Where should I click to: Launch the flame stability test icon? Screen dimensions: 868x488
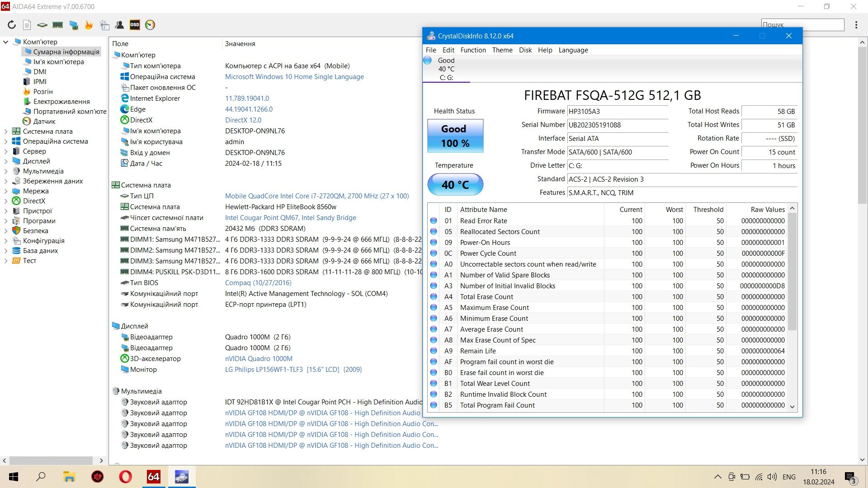click(x=89, y=25)
